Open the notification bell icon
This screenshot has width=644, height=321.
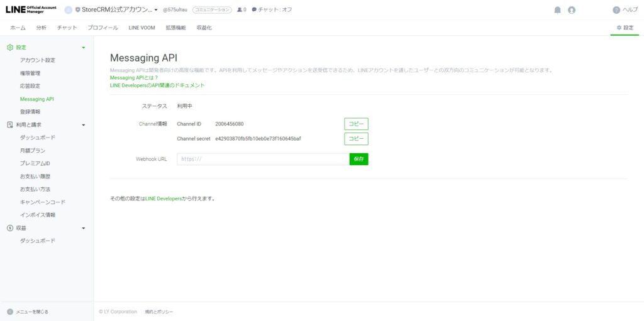coord(557,10)
